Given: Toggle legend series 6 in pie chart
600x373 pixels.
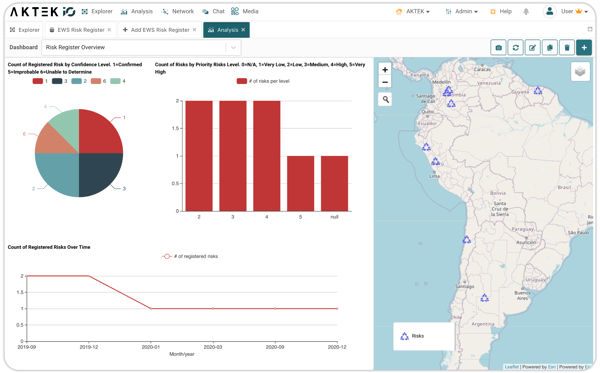Looking at the screenshot, I should coord(98,81).
